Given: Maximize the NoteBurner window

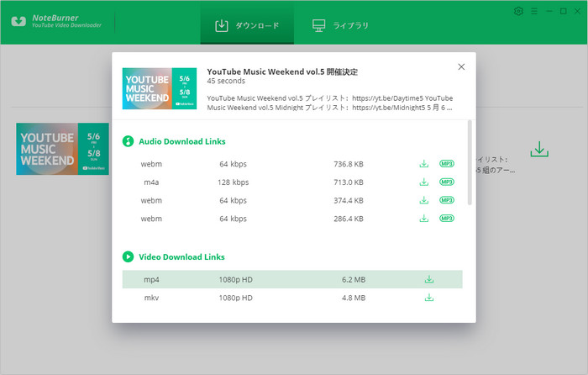Looking at the screenshot, I should [564, 11].
